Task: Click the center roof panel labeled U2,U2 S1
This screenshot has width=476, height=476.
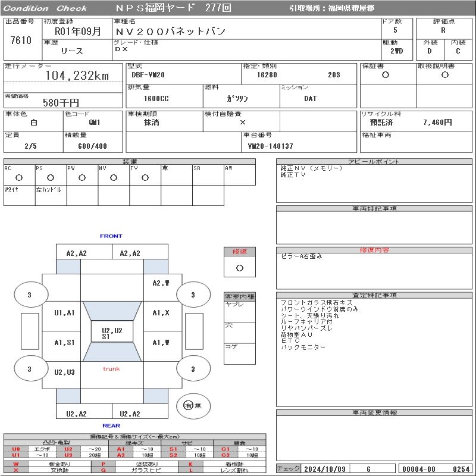Action: 112,333
